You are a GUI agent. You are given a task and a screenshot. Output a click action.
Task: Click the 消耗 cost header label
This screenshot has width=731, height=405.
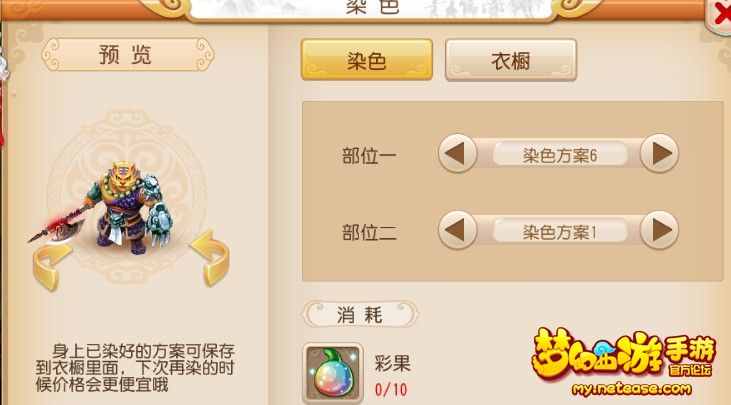pyautogui.click(x=359, y=315)
